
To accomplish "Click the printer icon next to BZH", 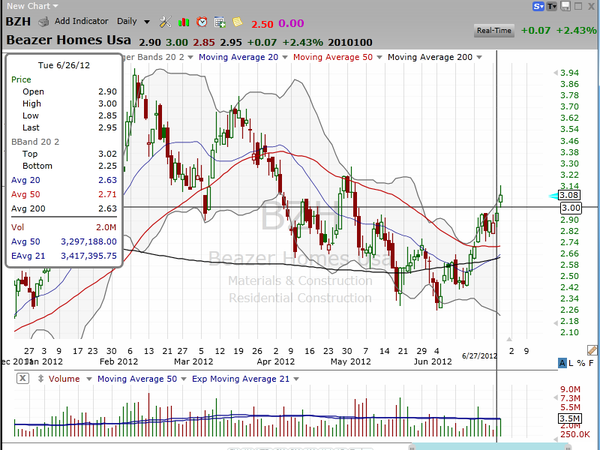I will tap(44, 22).
